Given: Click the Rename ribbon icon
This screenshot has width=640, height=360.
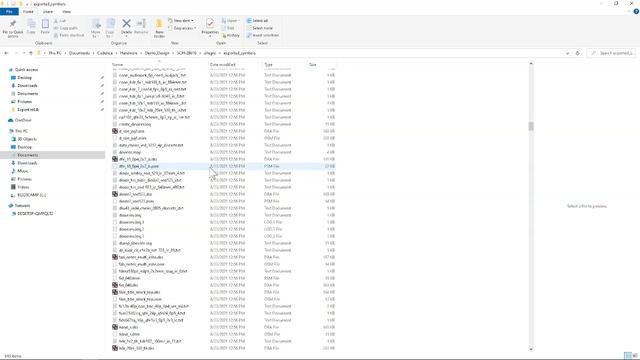Looking at the screenshot, I should click(141, 27).
